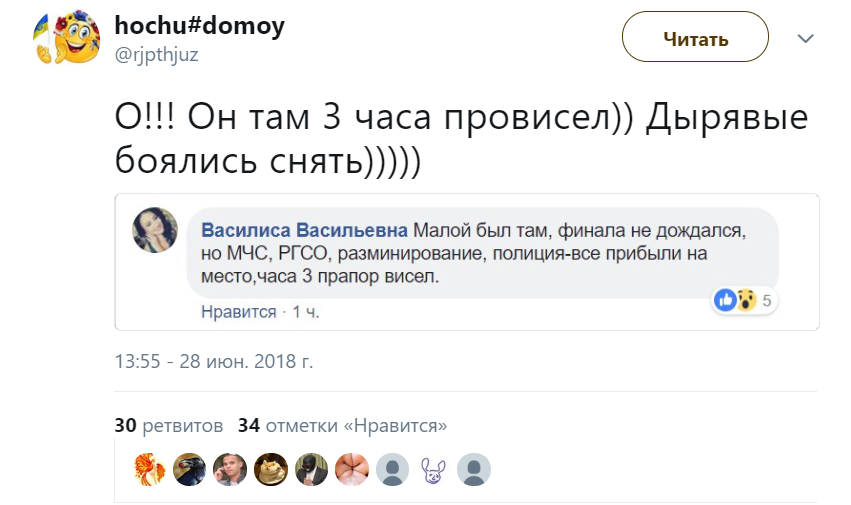Click the blue thumbs-up reaction icon
This screenshot has height=505, width=851.
click(x=724, y=299)
